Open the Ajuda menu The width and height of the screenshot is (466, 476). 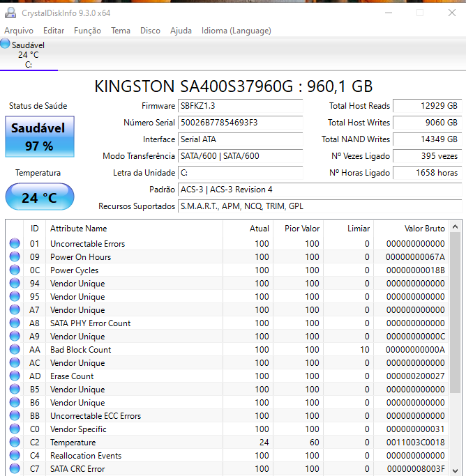pos(181,31)
